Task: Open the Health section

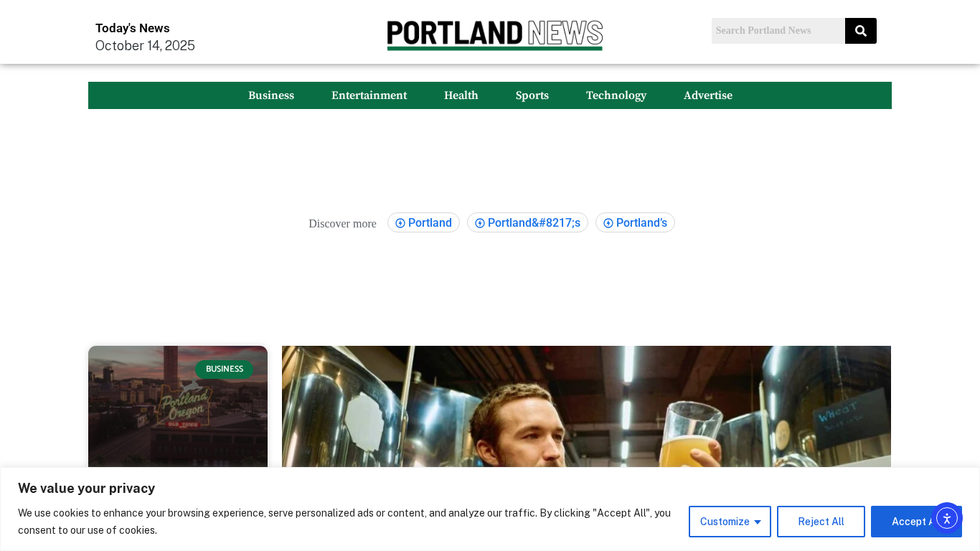Action: [x=461, y=95]
